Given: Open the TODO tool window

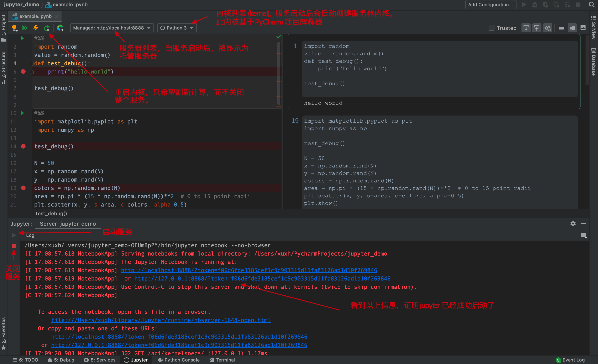Looking at the screenshot, I should (26, 360).
